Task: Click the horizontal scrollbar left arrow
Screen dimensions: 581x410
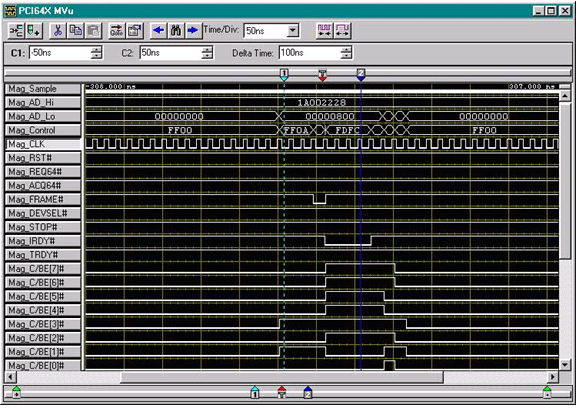Action: [10, 377]
